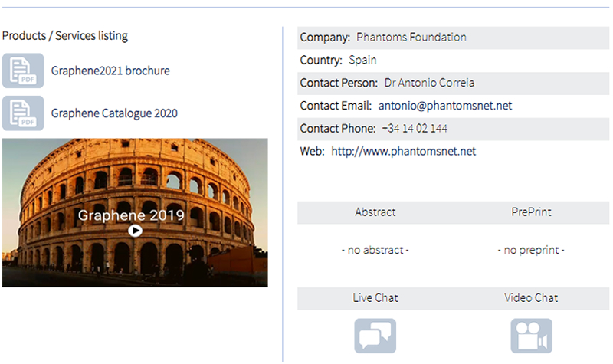
Task: Start a Video Chat camera icon
Action: point(531,336)
